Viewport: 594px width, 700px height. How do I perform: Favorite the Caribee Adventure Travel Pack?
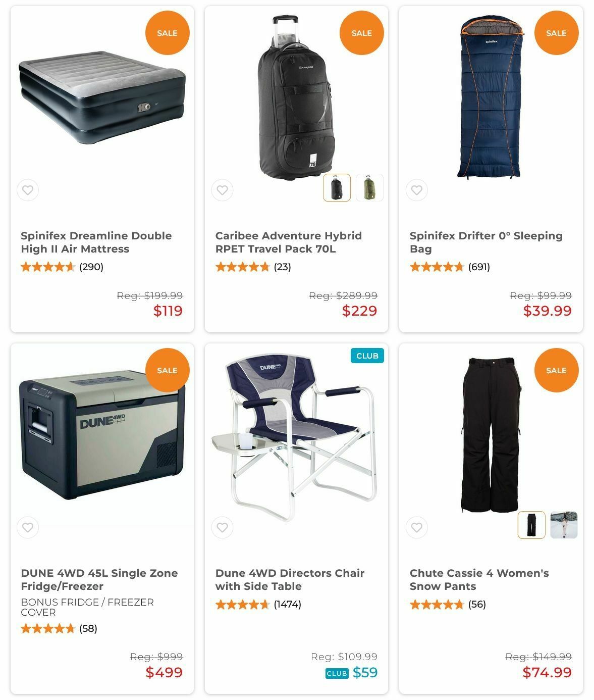tap(222, 190)
